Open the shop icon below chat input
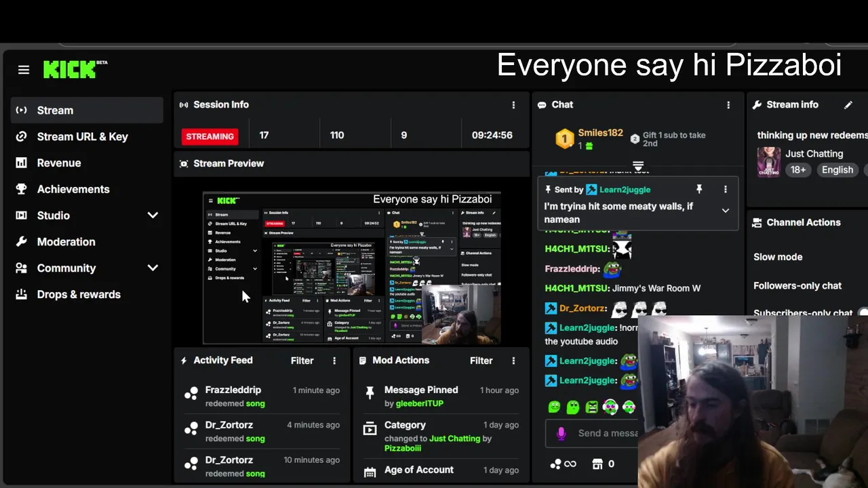The image size is (868, 488). click(x=597, y=464)
